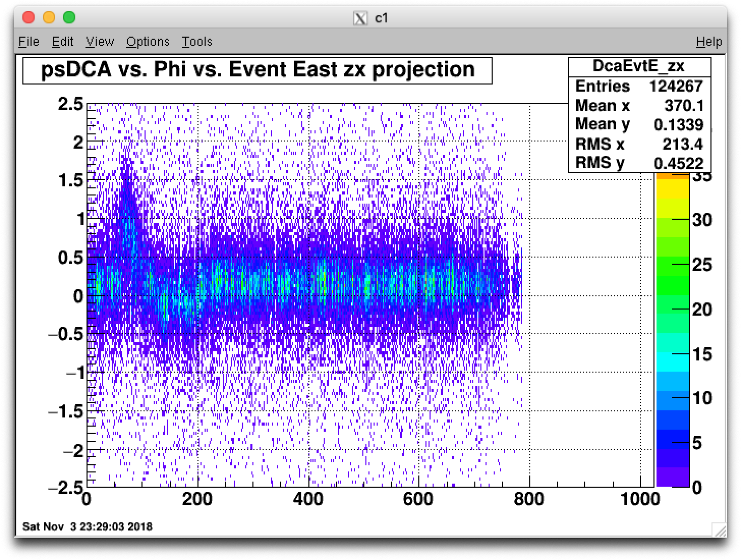
Task: Open the Tools menu
Action: pos(197,42)
